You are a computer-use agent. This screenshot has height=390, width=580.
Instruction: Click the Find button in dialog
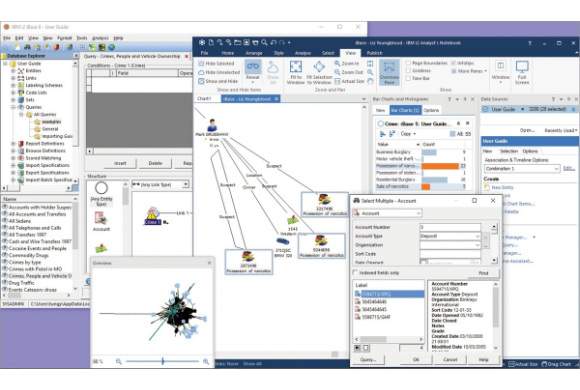[483, 273]
